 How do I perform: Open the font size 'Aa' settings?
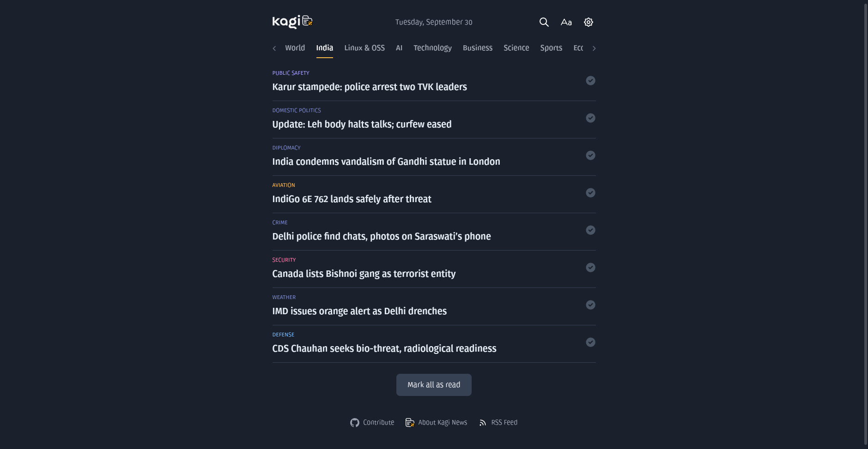(x=566, y=22)
